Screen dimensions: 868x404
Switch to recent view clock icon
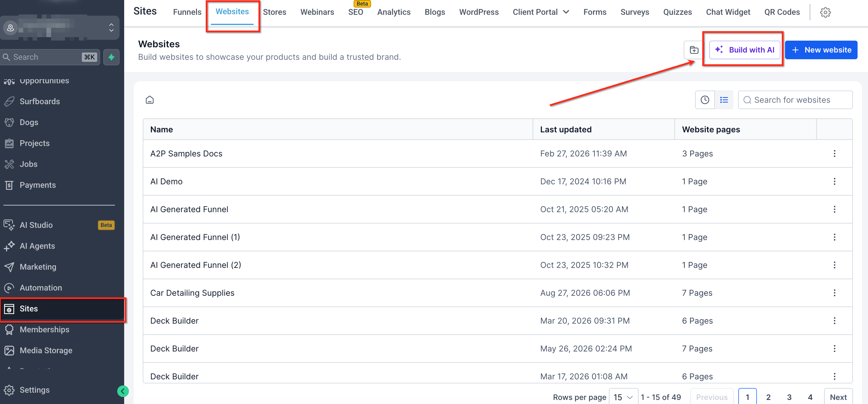coord(705,100)
